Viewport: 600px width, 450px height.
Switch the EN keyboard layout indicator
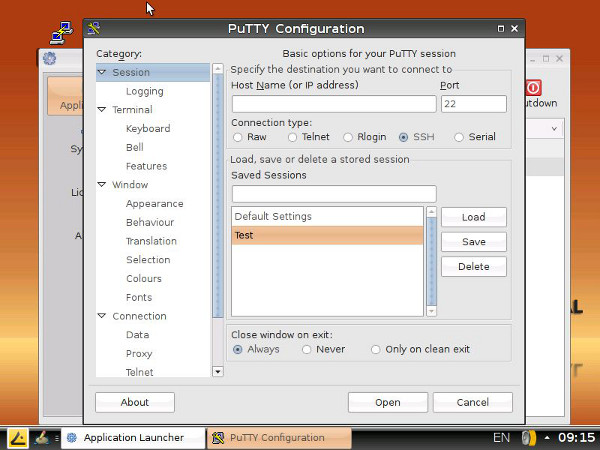coord(501,437)
